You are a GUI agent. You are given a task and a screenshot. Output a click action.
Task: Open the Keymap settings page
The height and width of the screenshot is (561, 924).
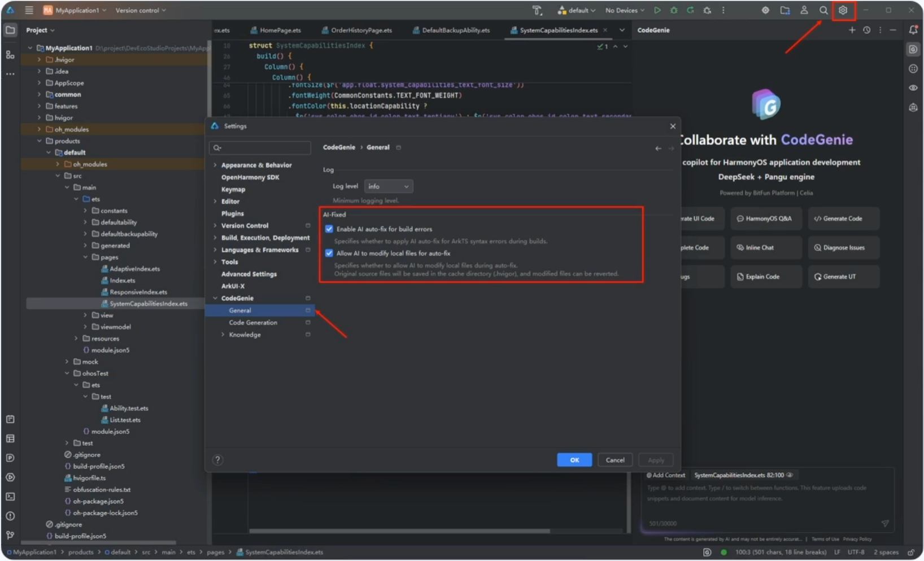(233, 190)
